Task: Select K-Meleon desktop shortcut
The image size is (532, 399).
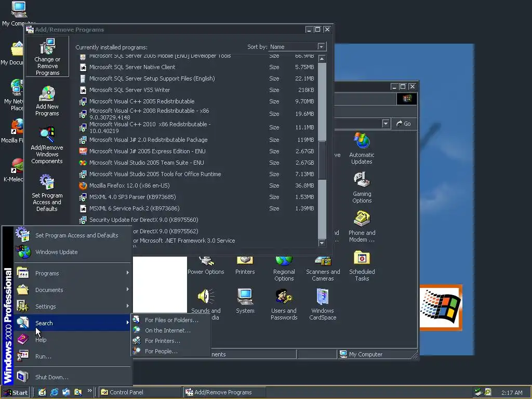Action: click(14, 170)
